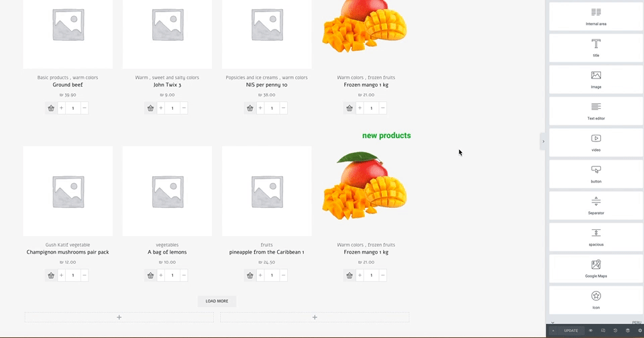Collapse the widgets panel with side arrow

click(543, 142)
